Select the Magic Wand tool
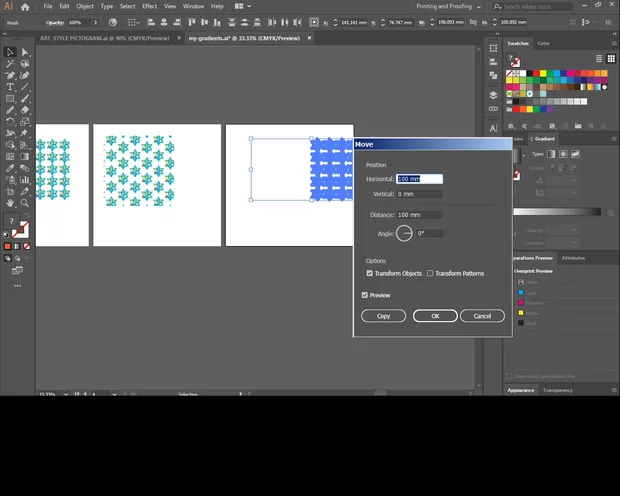The image size is (620, 496). tap(10, 64)
